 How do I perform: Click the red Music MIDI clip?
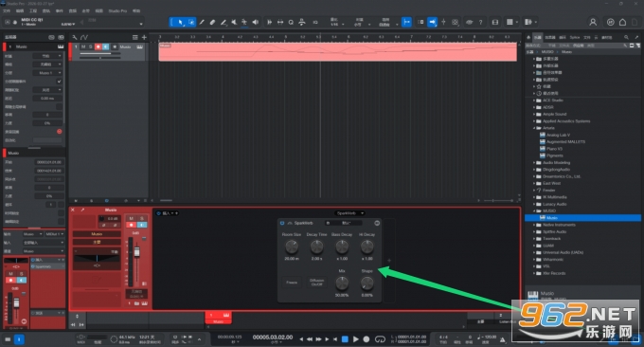[337, 52]
